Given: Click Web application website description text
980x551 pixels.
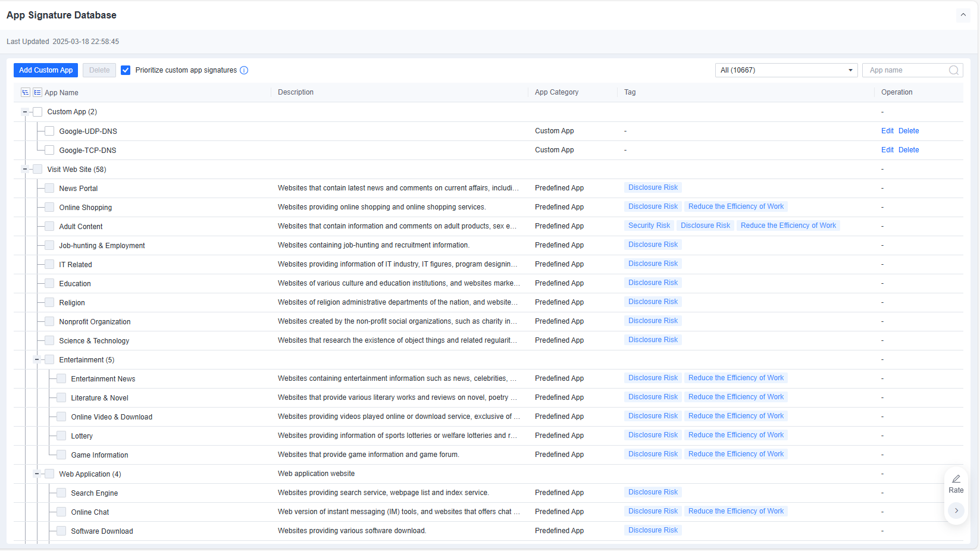Looking at the screenshot, I should (316, 474).
